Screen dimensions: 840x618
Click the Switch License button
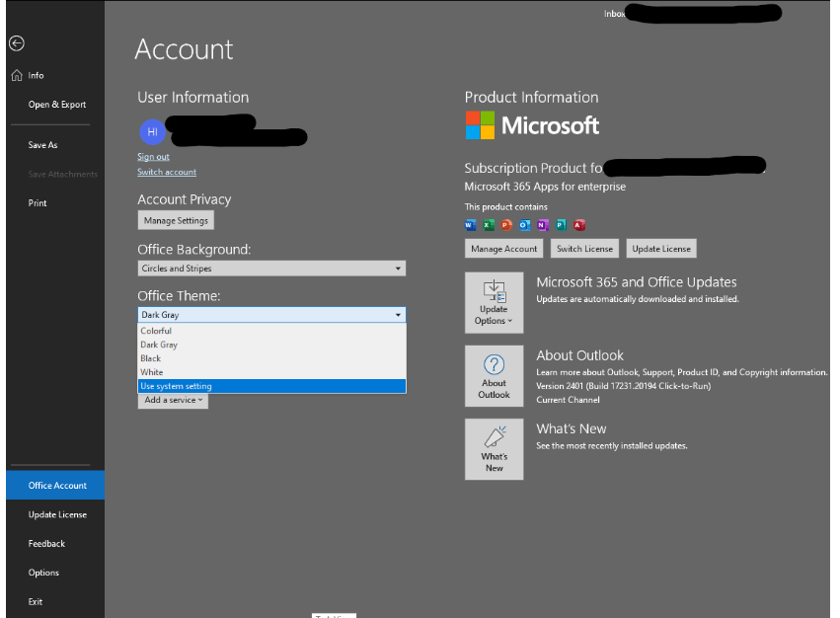click(x=584, y=249)
